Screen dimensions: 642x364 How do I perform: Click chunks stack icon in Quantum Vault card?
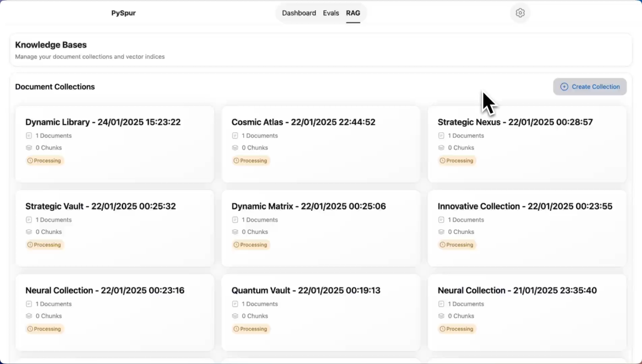[x=235, y=316]
